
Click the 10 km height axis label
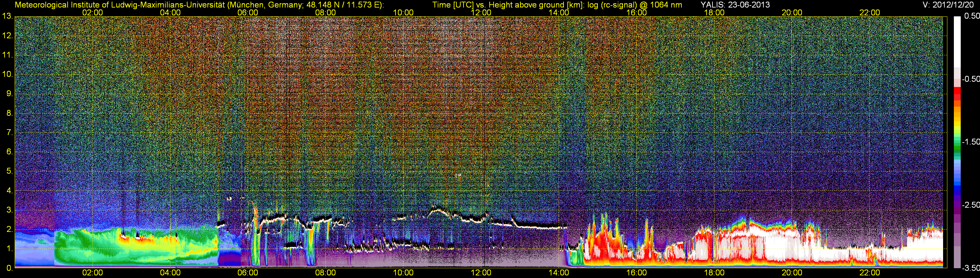pyautogui.click(x=7, y=74)
